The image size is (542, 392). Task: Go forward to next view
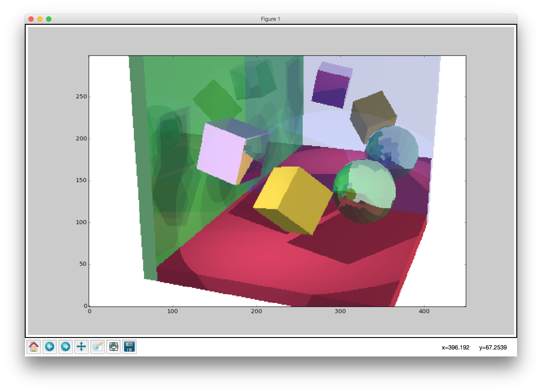pyautogui.click(x=66, y=347)
